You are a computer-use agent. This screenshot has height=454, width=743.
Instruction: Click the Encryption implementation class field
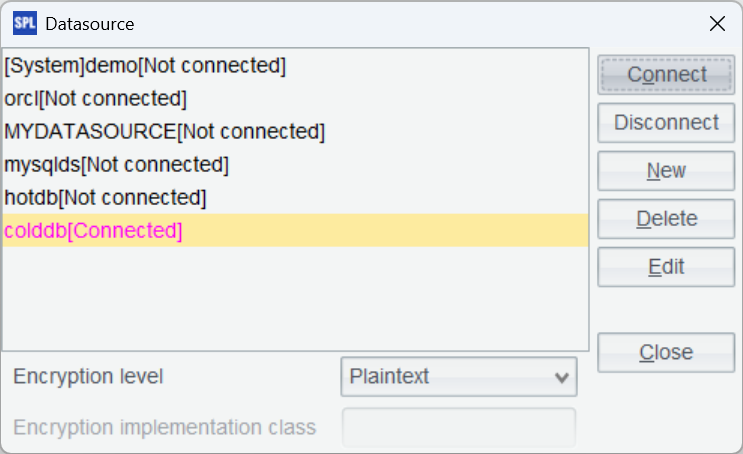click(459, 428)
